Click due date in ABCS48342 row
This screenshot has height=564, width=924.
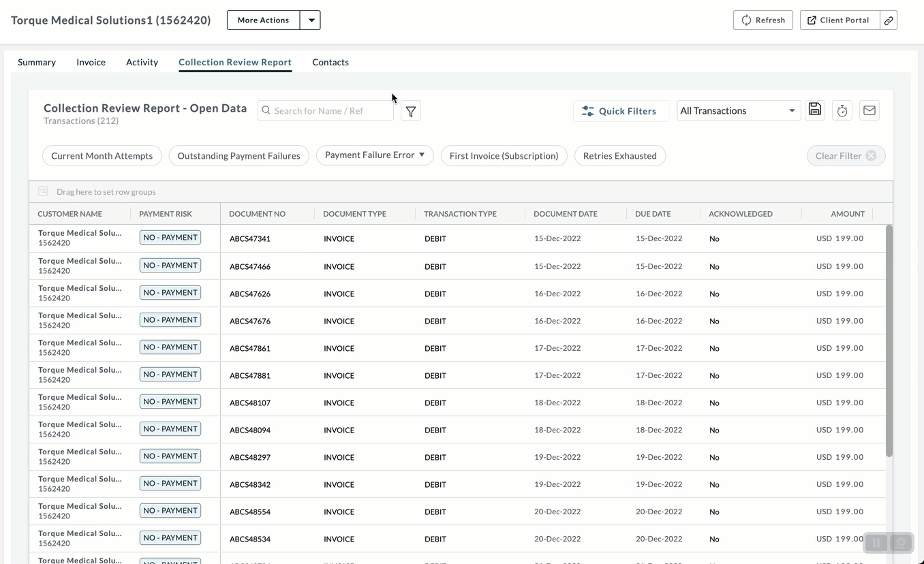(659, 484)
